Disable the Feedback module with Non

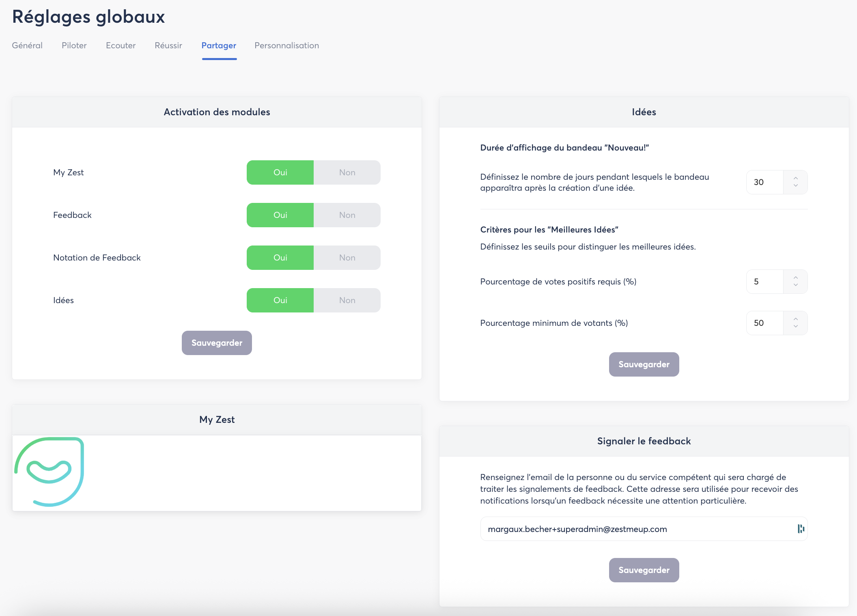[x=347, y=215]
